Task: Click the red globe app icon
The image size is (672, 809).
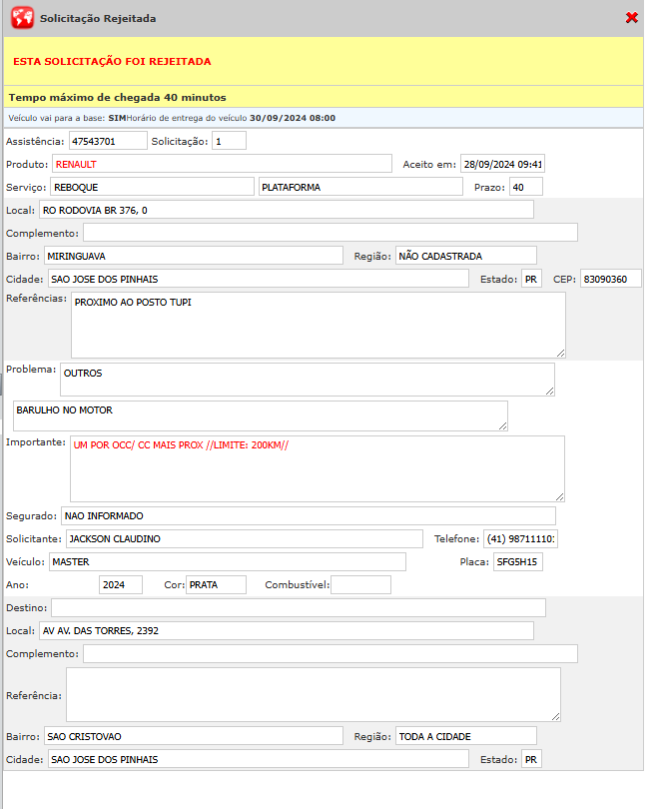Action: tap(22, 18)
